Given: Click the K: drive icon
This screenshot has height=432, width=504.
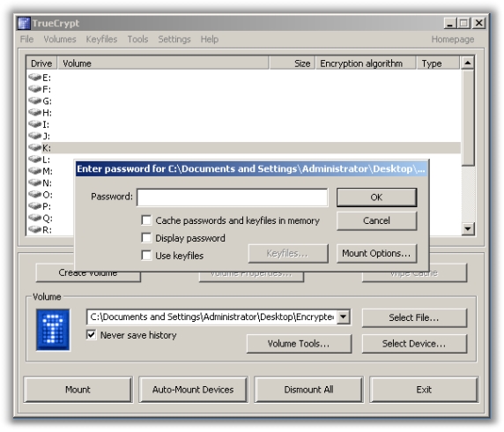Looking at the screenshot, I should 34,147.
